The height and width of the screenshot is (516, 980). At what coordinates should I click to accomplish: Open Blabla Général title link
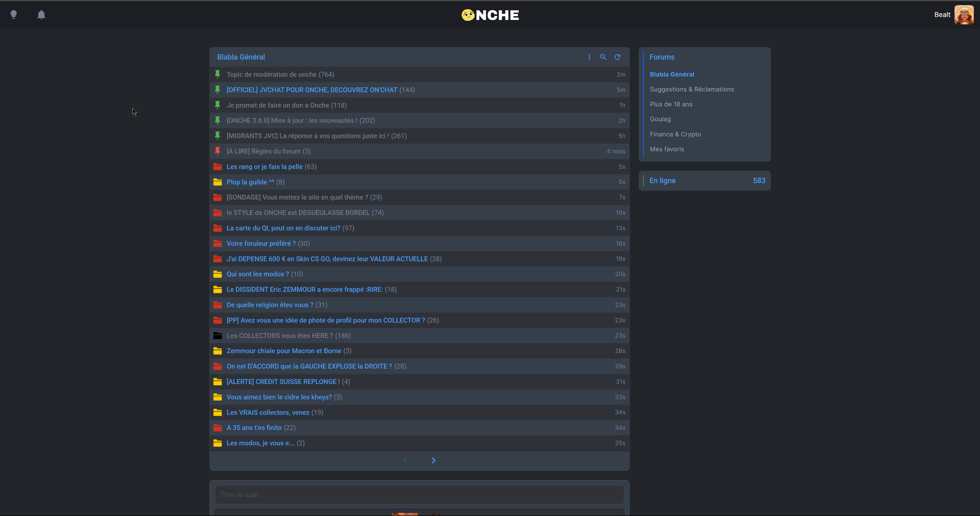241,57
